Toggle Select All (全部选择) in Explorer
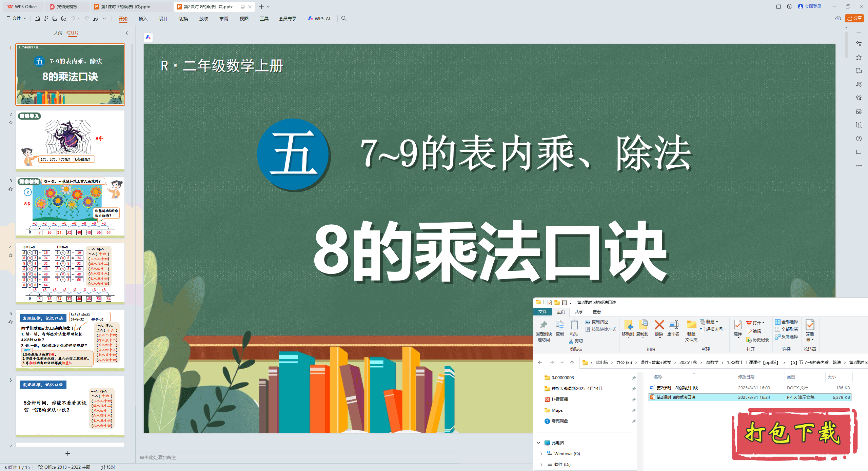This screenshot has height=471, width=868. tap(786, 322)
